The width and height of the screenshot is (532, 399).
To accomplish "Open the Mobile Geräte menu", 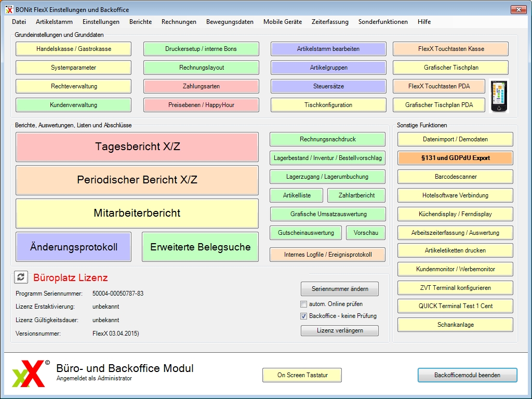I will [x=283, y=22].
